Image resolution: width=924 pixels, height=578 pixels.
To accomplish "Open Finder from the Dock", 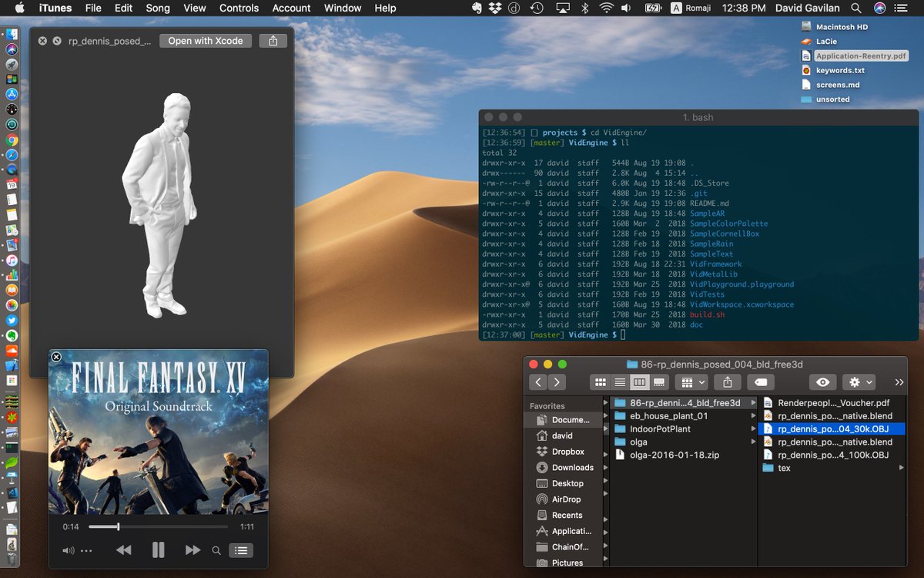I will 12,35.
